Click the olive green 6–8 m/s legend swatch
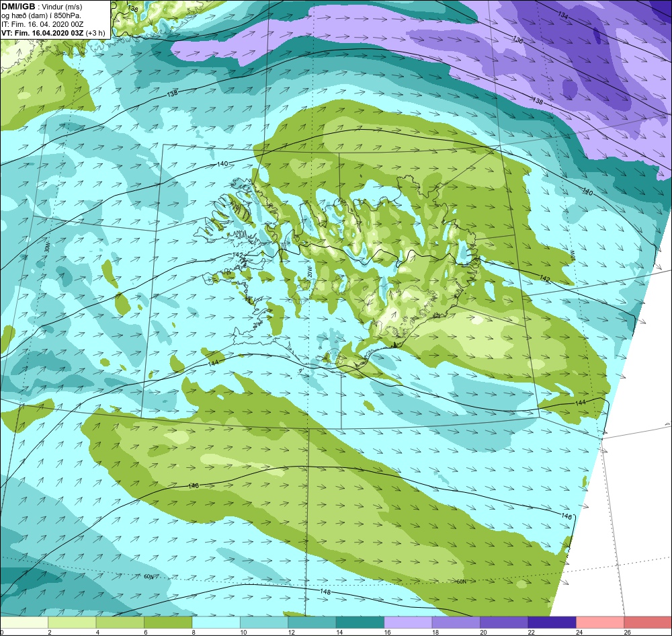 168,623
